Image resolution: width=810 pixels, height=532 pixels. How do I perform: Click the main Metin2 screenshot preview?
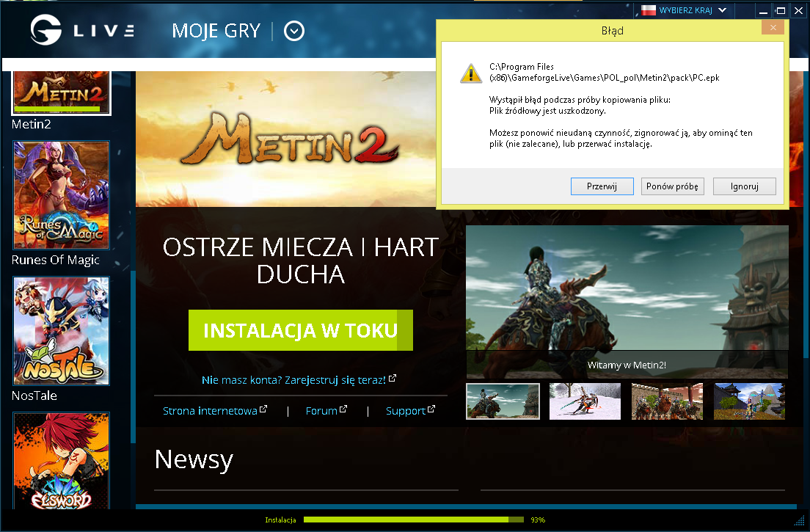[627, 302]
